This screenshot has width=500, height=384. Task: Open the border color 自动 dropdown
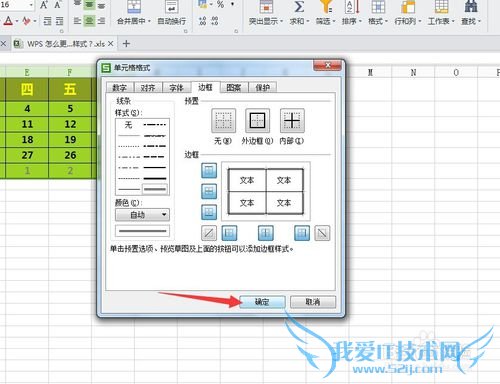(x=142, y=215)
